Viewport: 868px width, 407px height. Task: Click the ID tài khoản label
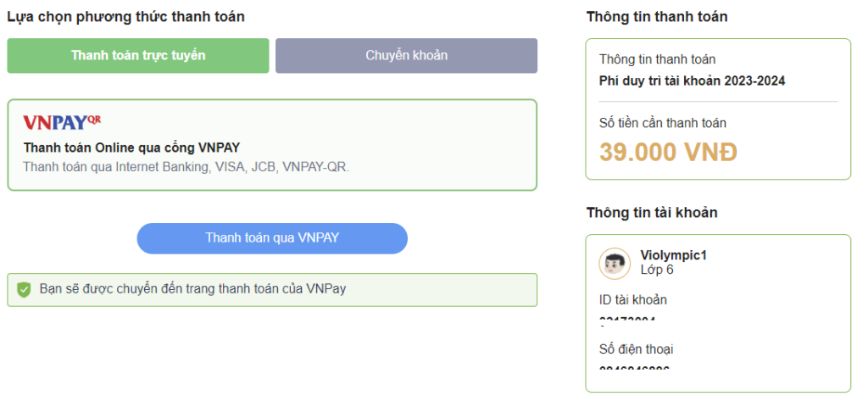(633, 299)
